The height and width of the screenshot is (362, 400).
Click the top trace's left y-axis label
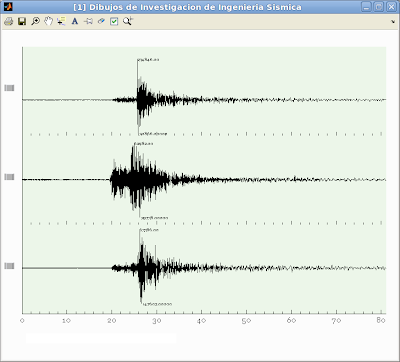9,88
